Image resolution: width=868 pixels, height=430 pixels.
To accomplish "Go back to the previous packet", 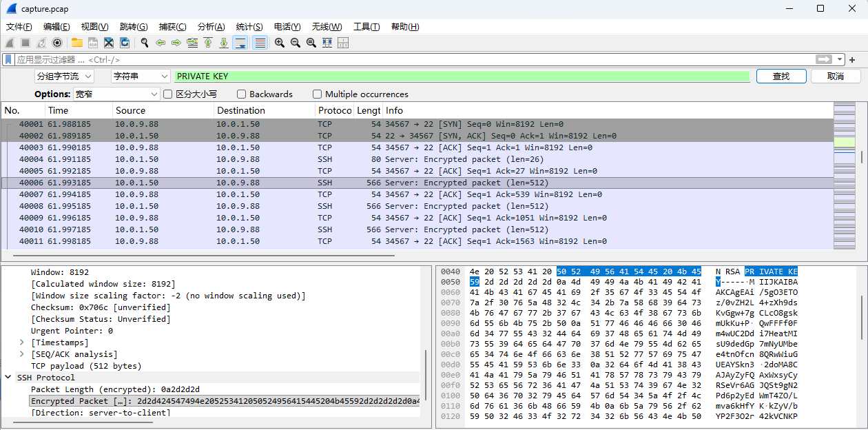I will click(x=161, y=43).
